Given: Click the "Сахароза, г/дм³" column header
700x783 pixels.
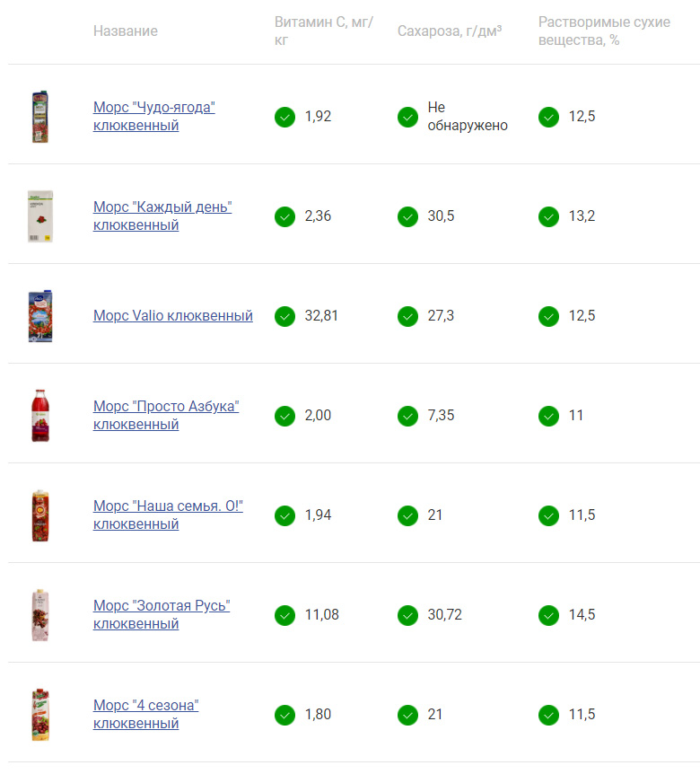Looking at the screenshot, I should pyautogui.click(x=449, y=31).
